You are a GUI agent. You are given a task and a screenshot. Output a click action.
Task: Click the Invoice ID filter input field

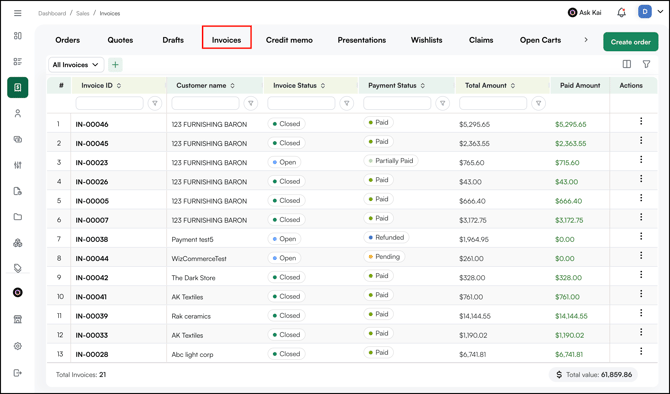click(109, 103)
